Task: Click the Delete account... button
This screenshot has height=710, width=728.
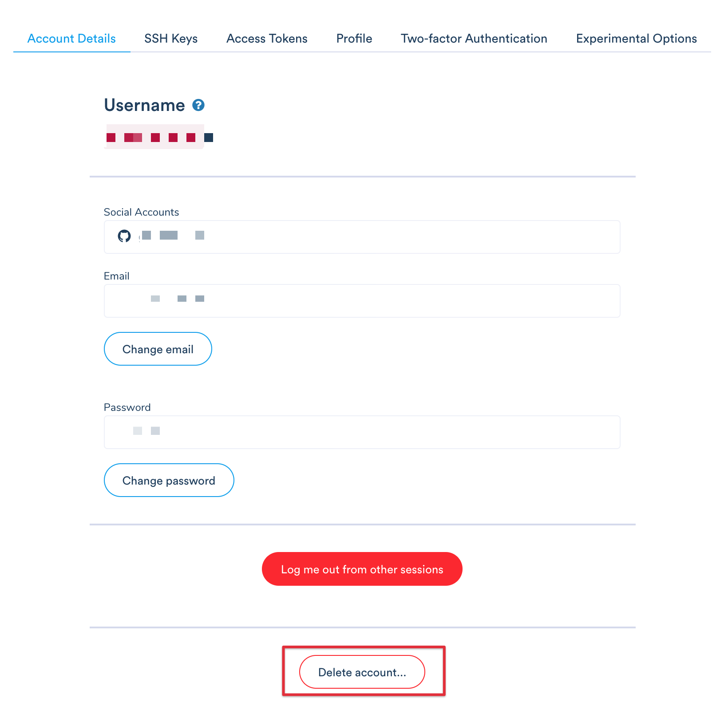Action: point(362,672)
